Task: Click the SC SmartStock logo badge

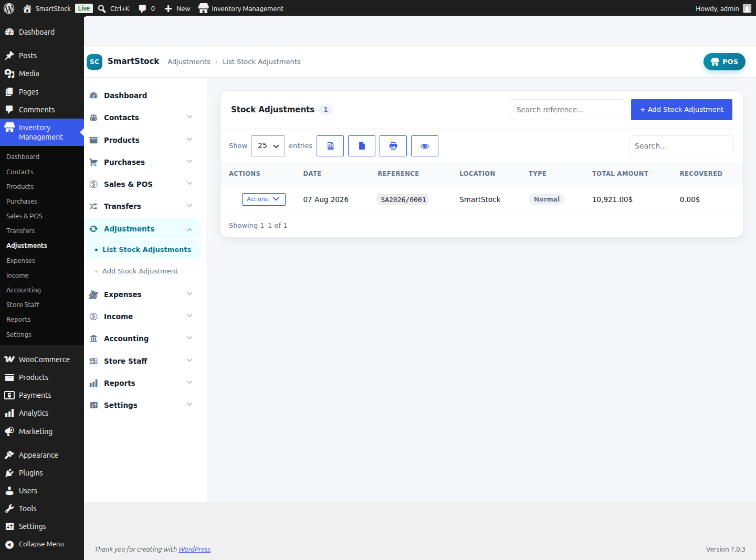Action: point(94,61)
